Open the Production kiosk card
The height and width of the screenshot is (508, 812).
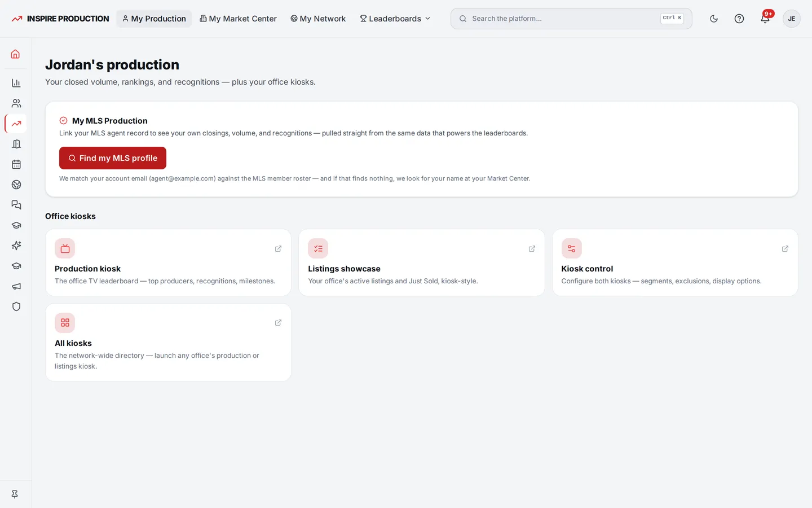[x=168, y=262]
